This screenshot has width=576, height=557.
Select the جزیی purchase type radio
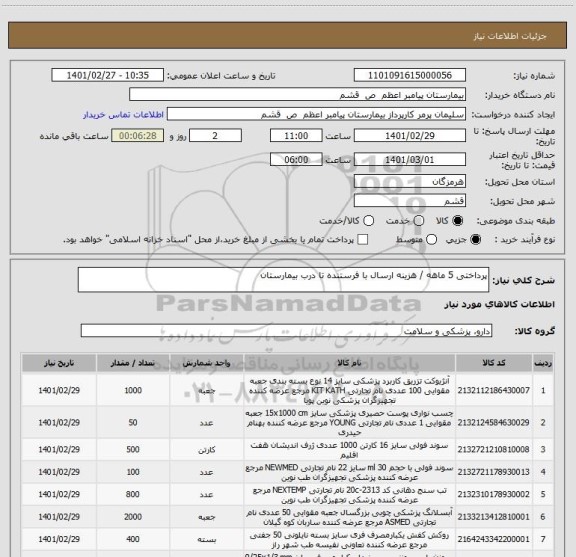pyautogui.click(x=475, y=240)
